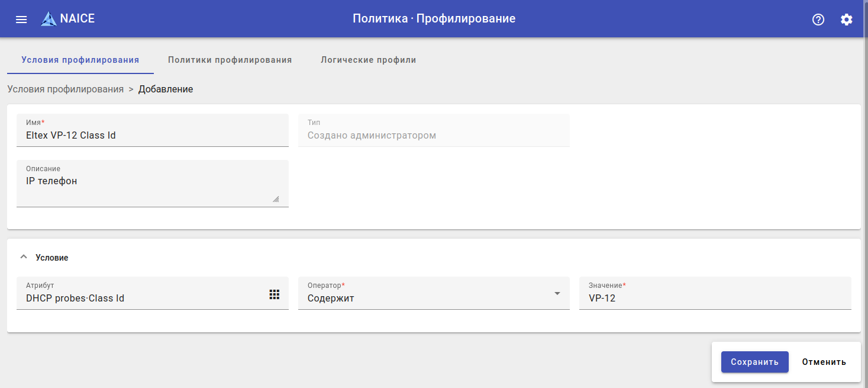Click the NAICE logo icon
The height and width of the screenshot is (388, 868).
(x=49, y=19)
